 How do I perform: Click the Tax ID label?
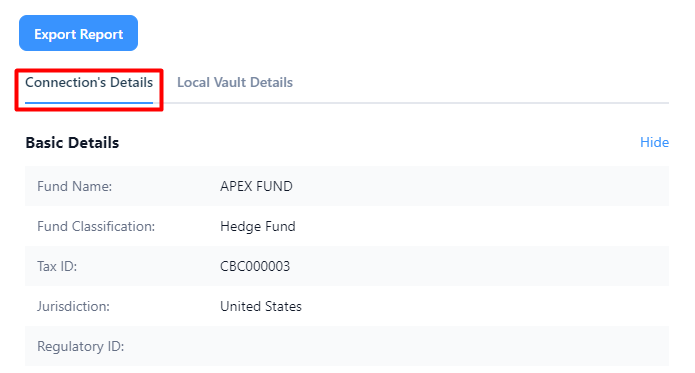(57, 266)
